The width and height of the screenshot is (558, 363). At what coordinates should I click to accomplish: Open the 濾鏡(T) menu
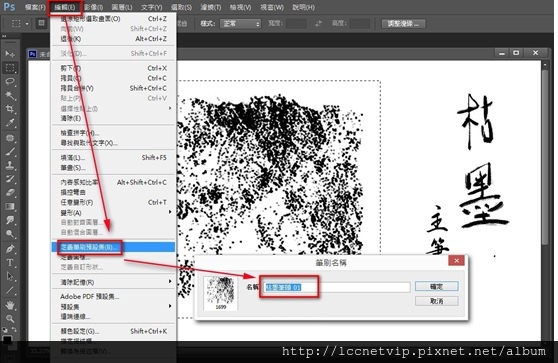coord(210,7)
